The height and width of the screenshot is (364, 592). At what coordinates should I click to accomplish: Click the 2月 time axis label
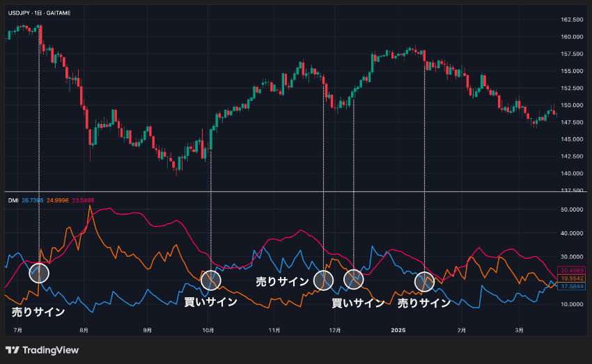point(461,331)
